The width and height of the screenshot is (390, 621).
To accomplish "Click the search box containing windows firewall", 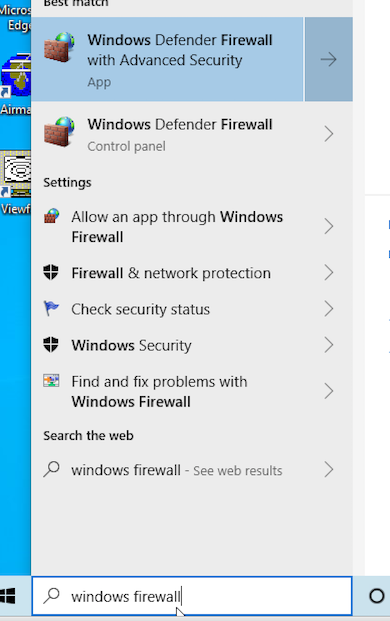I will click(192, 596).
